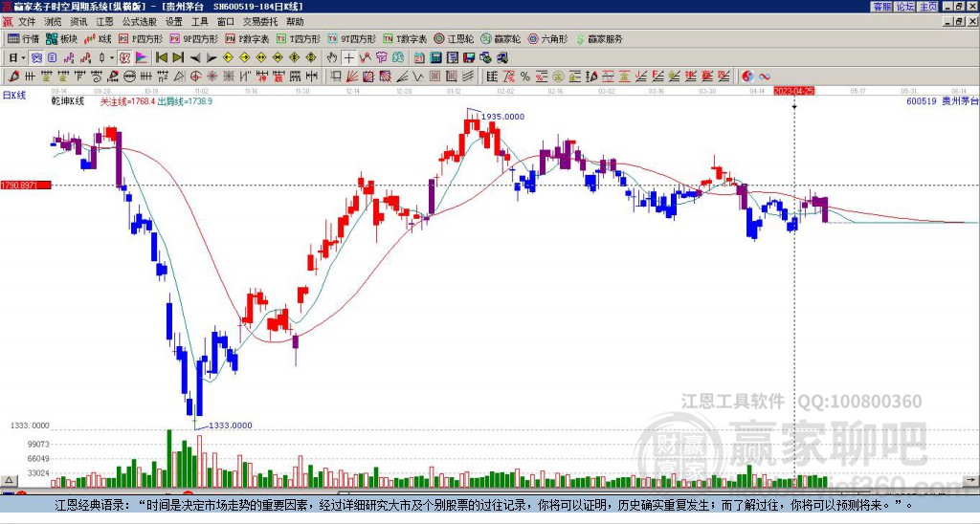The image size is (980, 524).
Task: Click the calendar icon in toolbar
Action: pyautogui.click(x=419, y=58)
